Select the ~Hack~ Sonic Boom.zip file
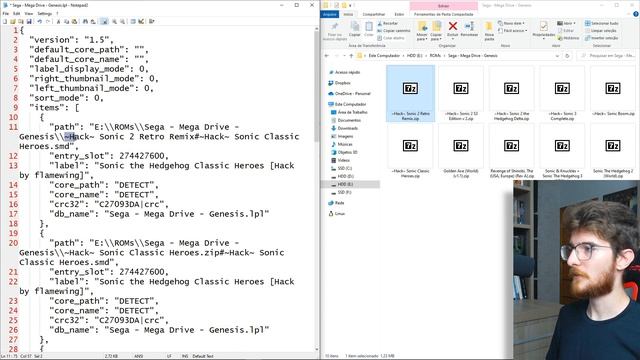This screenshot has width=640, height=360. [613, 92]
